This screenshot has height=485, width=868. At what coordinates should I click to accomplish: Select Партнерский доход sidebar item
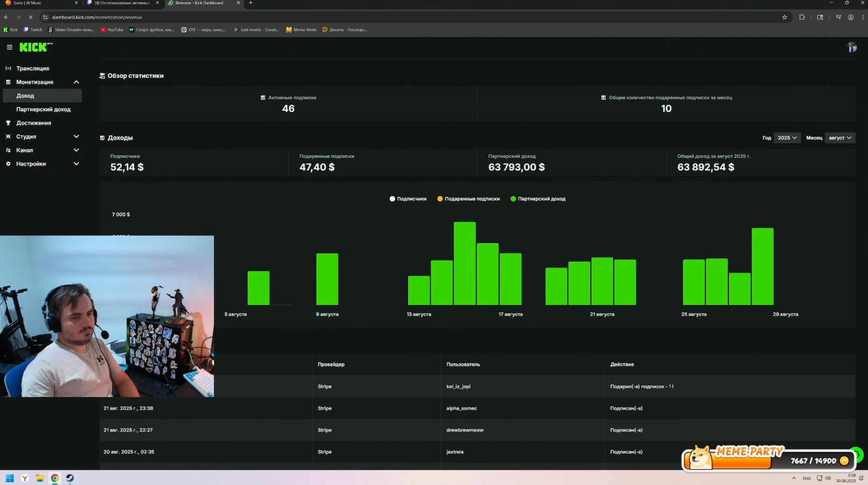pos(43,109)
